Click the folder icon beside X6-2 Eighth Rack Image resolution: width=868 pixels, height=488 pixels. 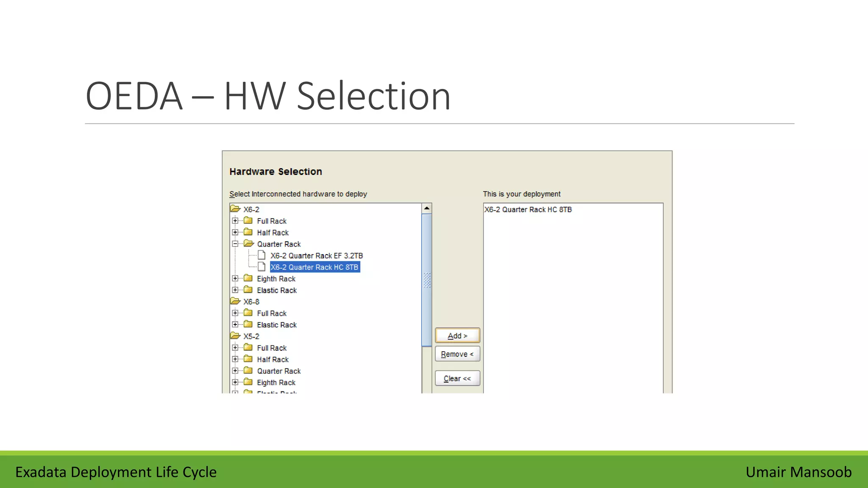tap(248, 278)
